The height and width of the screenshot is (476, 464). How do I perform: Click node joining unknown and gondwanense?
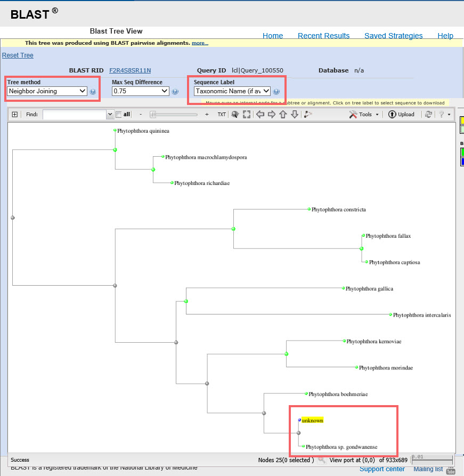point(299,433)
